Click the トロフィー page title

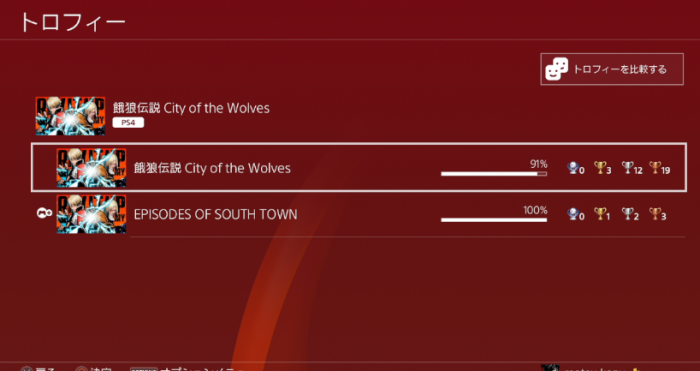[x=73, y=22]
